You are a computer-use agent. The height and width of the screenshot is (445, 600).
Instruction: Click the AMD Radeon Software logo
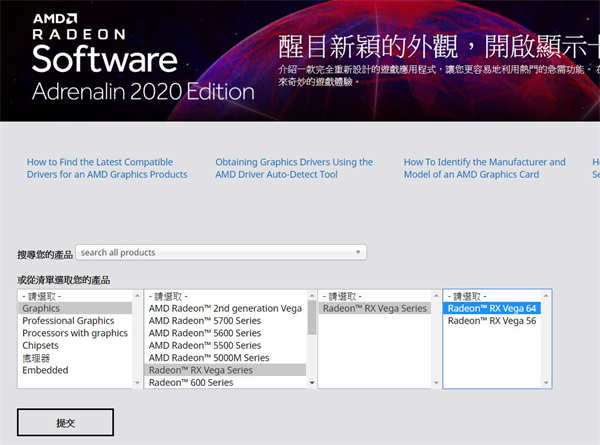coord(143,57)
